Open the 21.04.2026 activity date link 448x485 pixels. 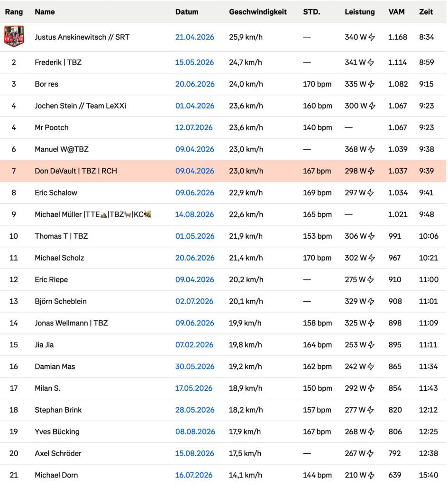[195, 37]
